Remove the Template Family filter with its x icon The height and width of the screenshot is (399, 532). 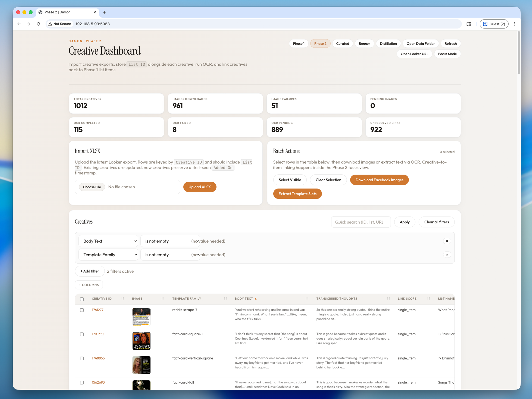pyautogui.click(x=447, y=255)
